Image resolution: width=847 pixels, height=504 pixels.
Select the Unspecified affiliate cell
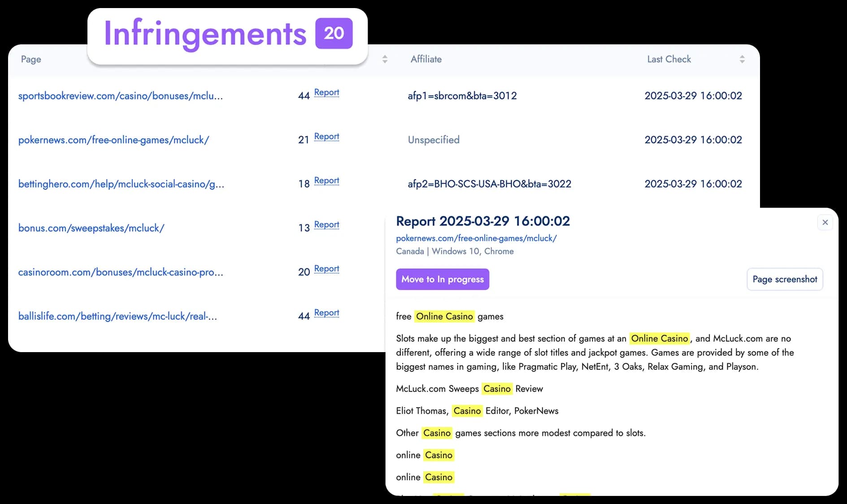434,140
